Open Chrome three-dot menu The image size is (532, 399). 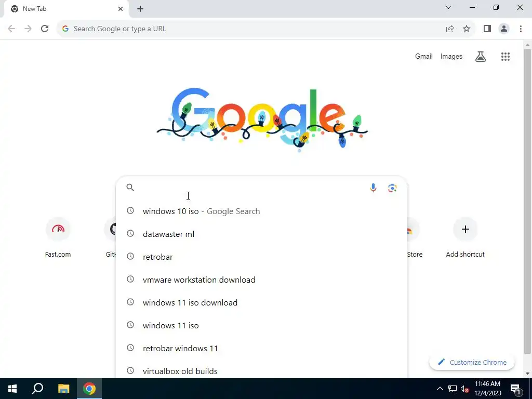coord(521,29)
